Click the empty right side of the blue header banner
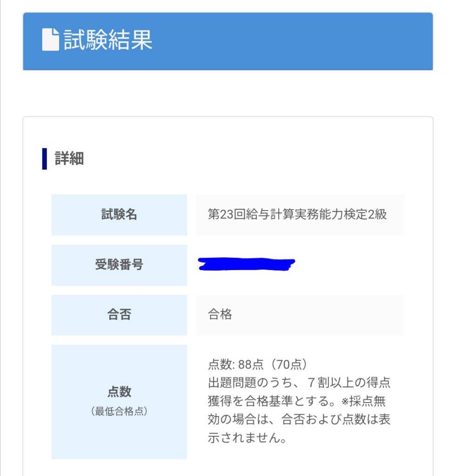This screenshot has width=456, height=476. point(326,41)
